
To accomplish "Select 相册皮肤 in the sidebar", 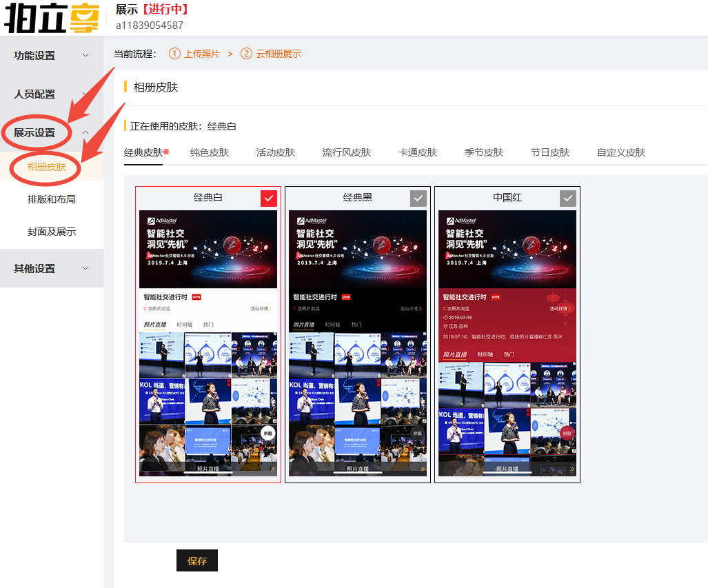I will click(x=47, y=167).
